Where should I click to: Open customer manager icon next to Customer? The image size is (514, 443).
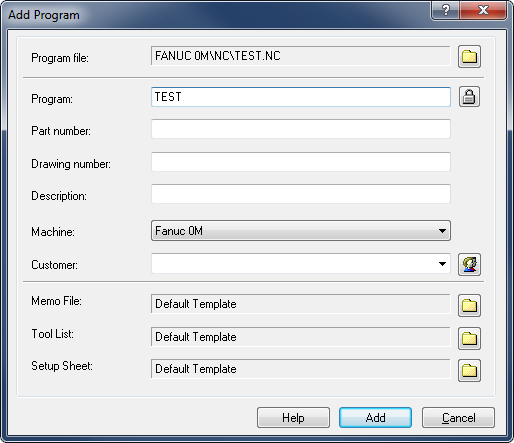click(469, 264)
